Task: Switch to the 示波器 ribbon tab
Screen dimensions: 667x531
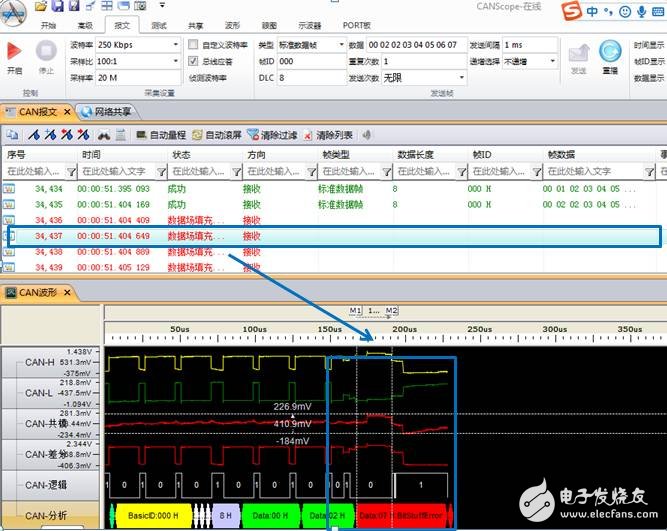Action: (309, 26)
